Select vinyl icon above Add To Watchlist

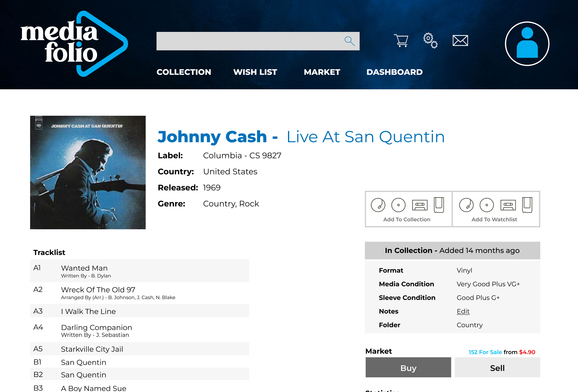pos(466,205)
